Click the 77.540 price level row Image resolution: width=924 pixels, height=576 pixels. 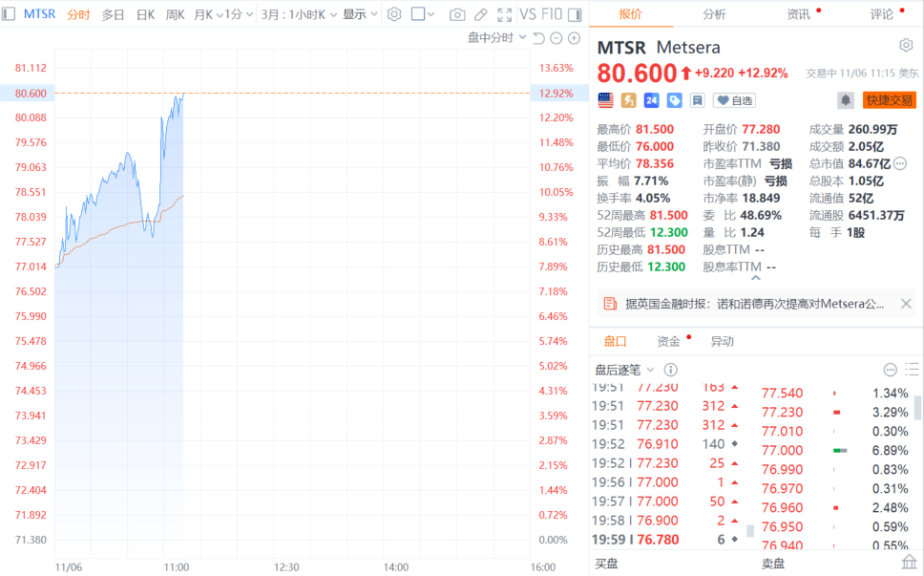pyautogui.click(x=835, y=394)
